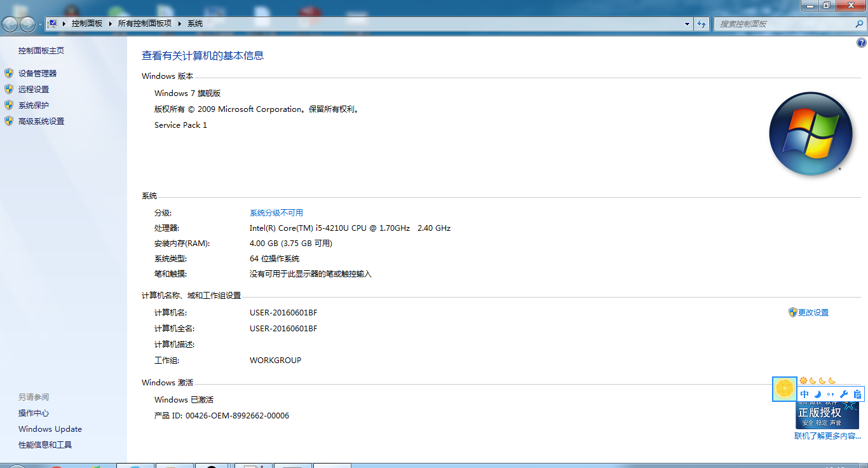
Task: Click the 工作组: label
Action: click(167, 361)
